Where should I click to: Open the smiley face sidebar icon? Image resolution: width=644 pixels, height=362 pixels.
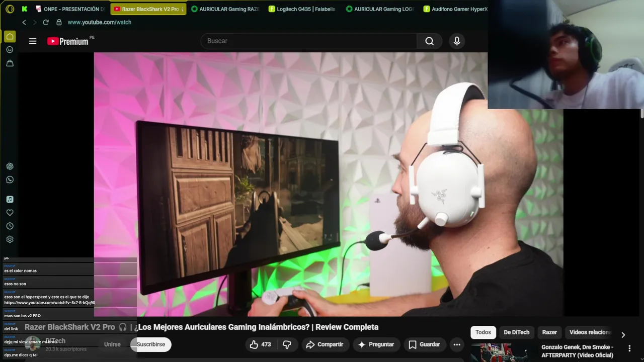coord(10,50)
